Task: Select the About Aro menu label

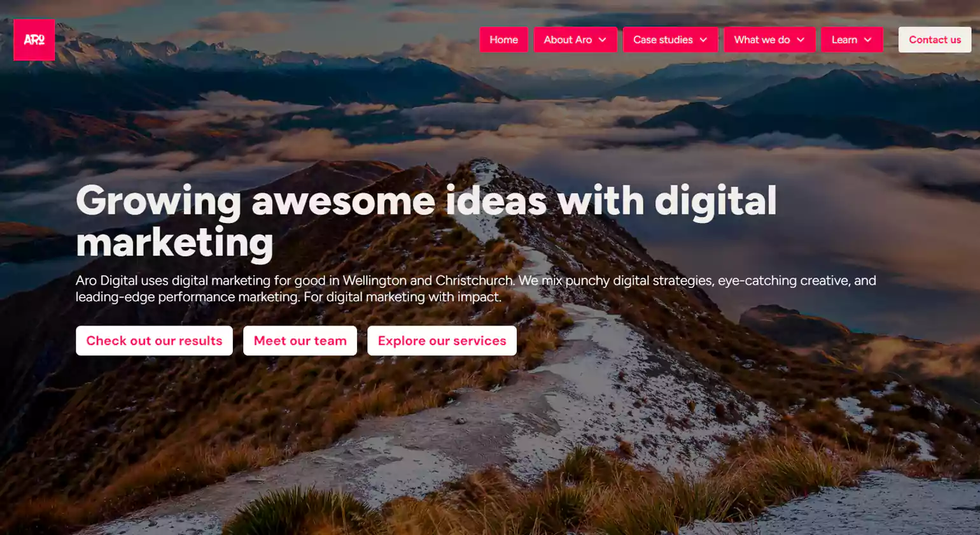Action: pyautogui.click(x=568, y=39)
